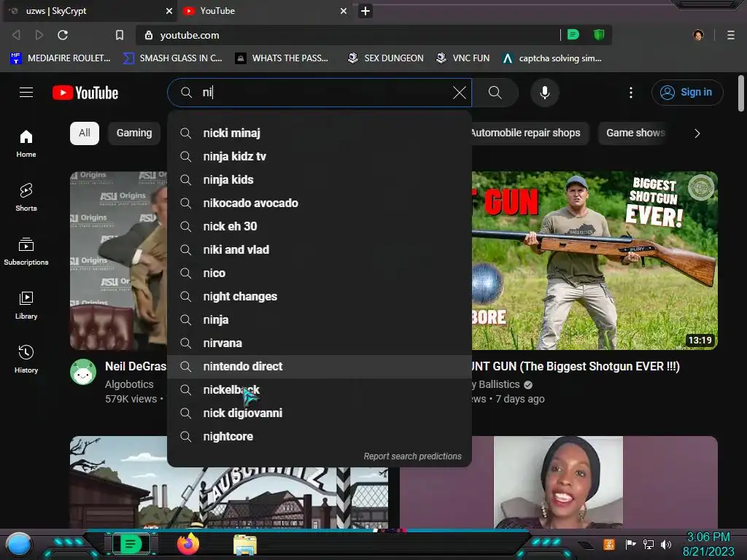
Task: Open video thumbnail of woman in black headwrap
Action: pyautogui.click(x=558, y=482)
